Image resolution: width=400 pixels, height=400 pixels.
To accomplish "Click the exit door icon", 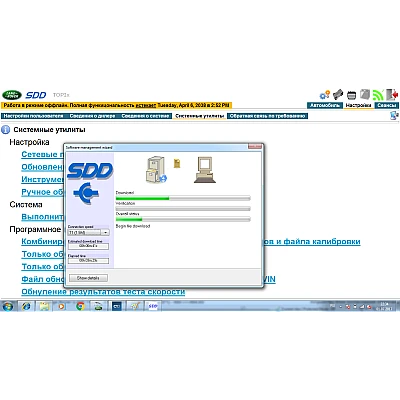I will pos(392,95).
